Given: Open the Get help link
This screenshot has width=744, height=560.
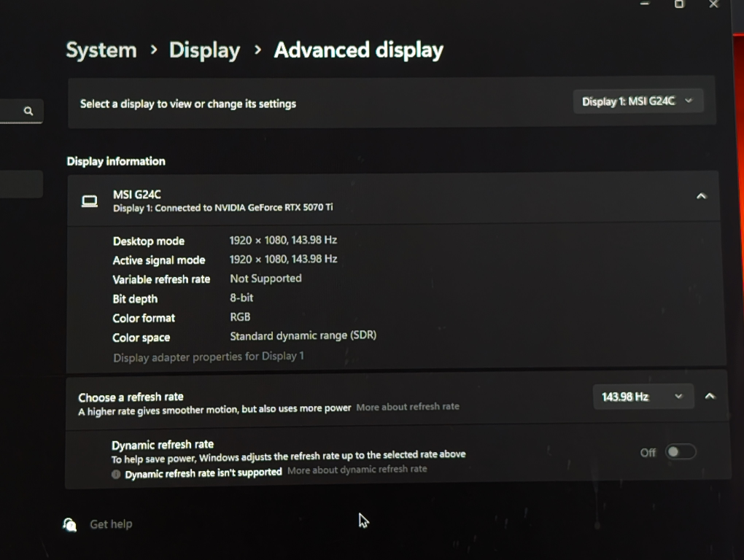Looking at the screenshot, I should [111, 524].
